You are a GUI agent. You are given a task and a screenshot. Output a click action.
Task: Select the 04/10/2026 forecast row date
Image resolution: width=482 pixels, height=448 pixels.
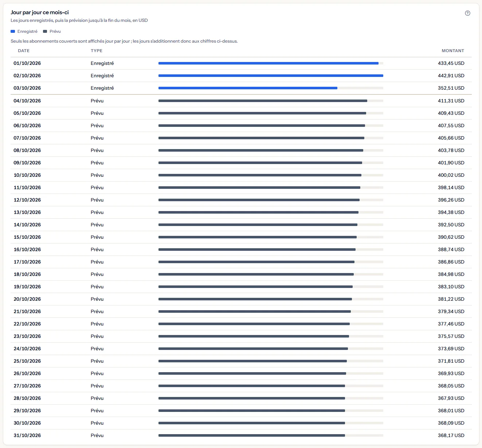27,101
